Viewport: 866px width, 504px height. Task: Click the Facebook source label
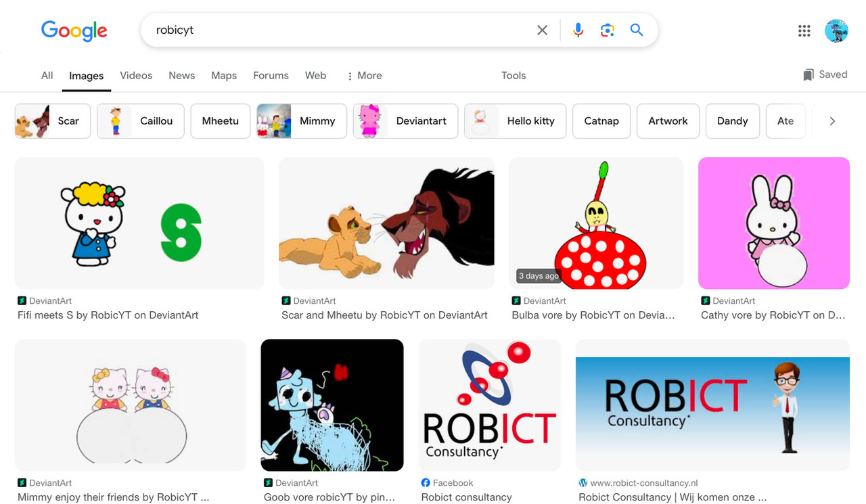[447, 483]
